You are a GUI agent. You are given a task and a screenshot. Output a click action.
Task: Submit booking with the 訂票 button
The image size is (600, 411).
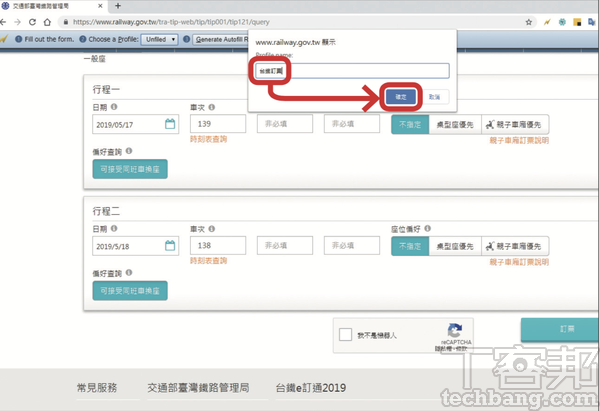[560, 329]
